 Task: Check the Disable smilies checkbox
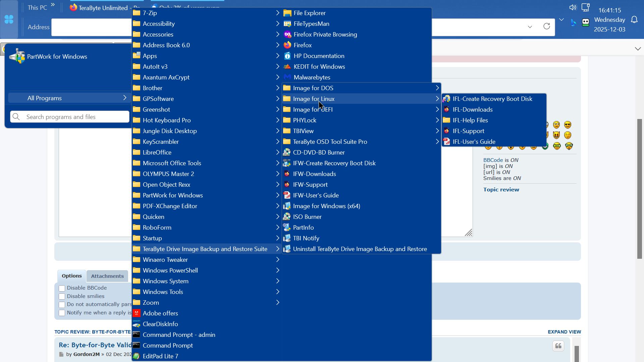(62, 297)
